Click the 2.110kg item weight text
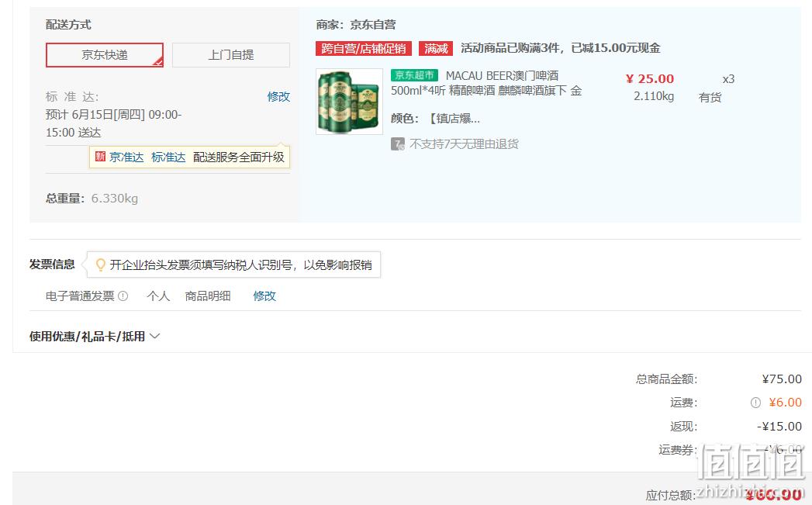This screenshot has width=812, height=505. point(654,96)
